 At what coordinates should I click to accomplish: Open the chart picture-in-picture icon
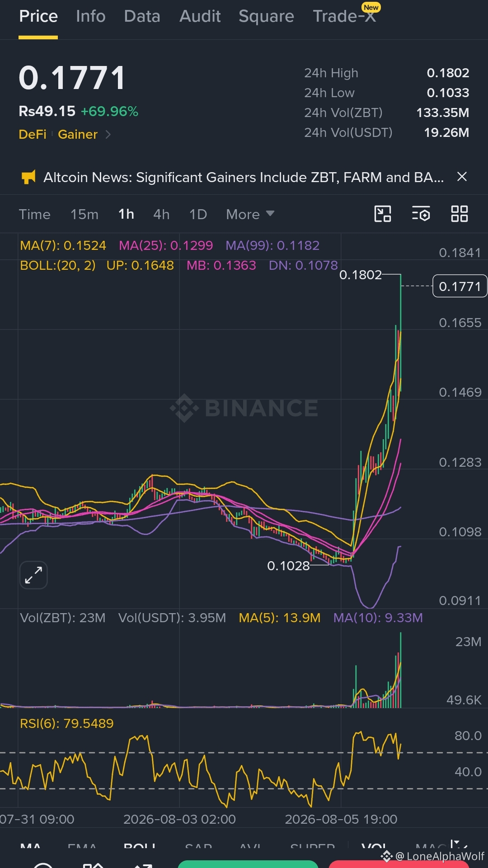383,214
